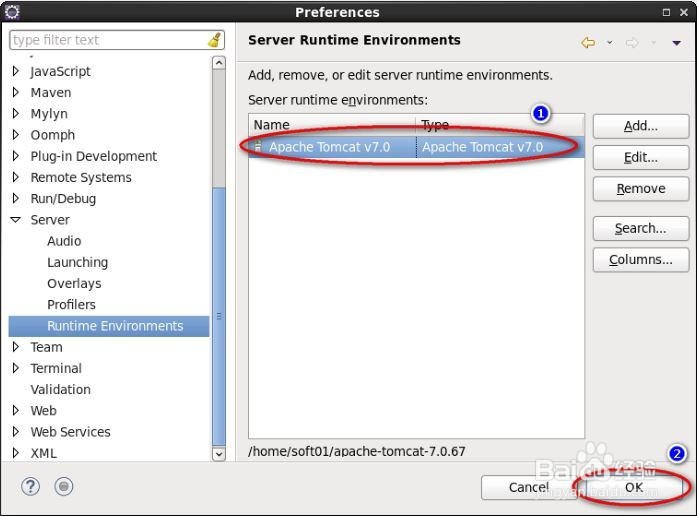Screen dimensions: 697x516
Task: Select the Overlays preference page
Action: coord(74,284)
